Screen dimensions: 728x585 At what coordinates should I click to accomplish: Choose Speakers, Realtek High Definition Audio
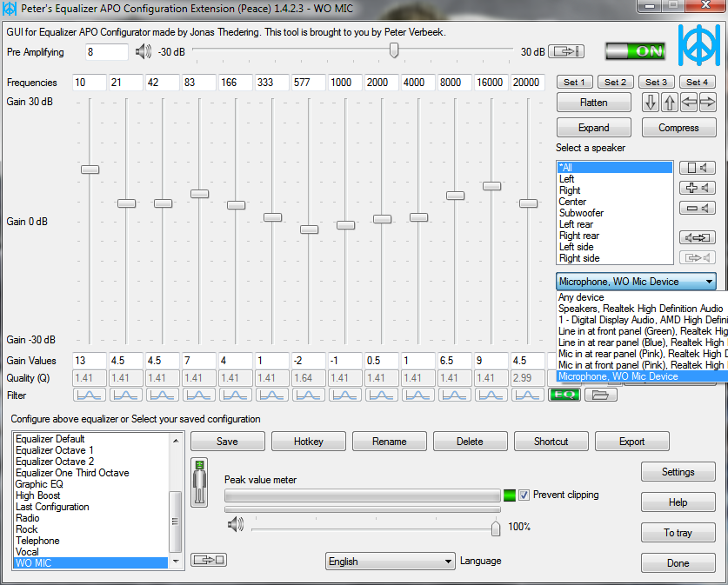tap(641, 309)
